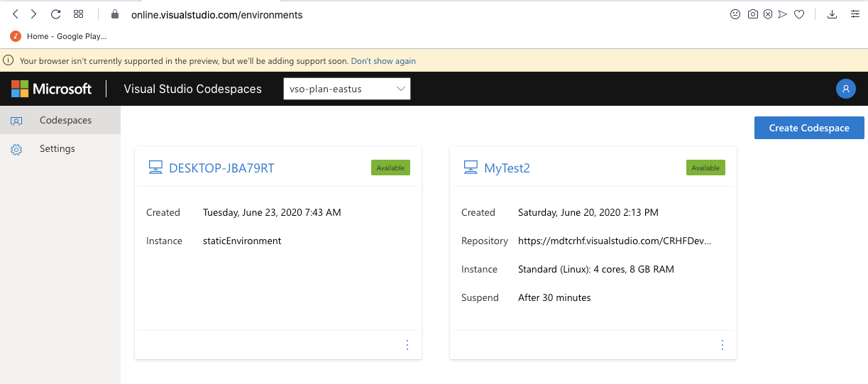Click the Microsoft logo
The height and width of the screenshot is (384, 868).
52,89
